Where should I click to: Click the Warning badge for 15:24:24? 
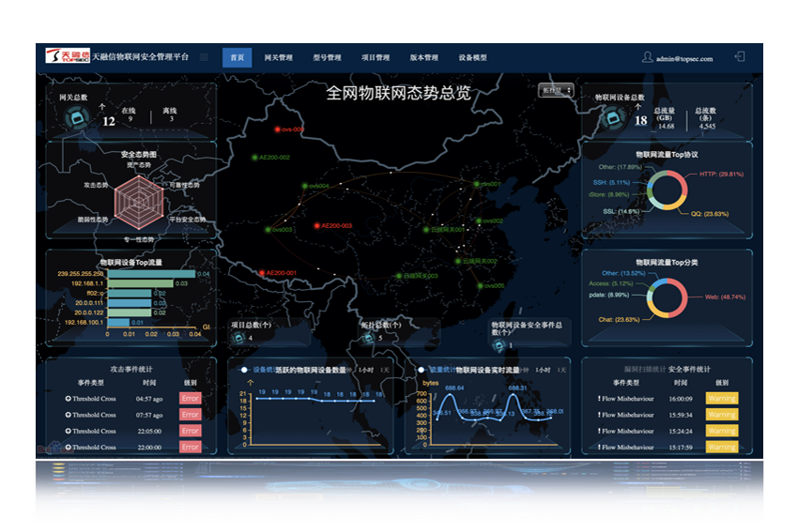(722, 431)
